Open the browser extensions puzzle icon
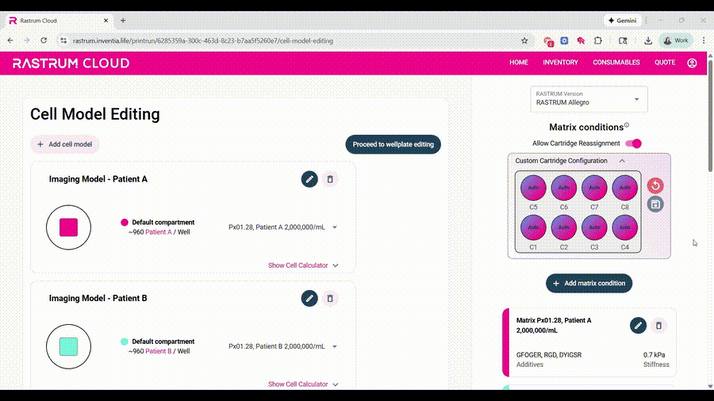 [598, 41]
